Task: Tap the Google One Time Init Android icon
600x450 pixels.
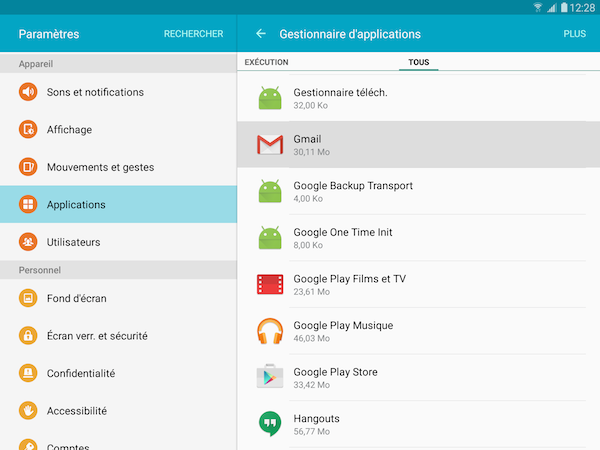Action: (270, 238)
